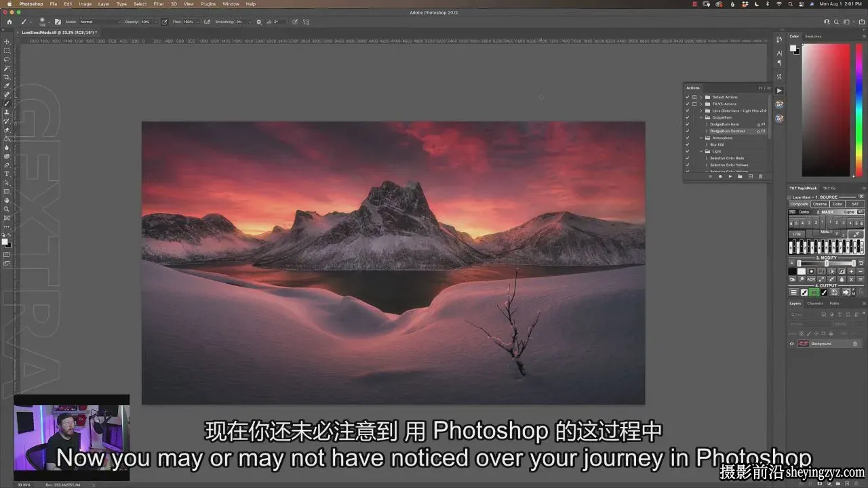Click begin recording circle in Actions panel
This screenshot has height=488, width=868.
720,176
